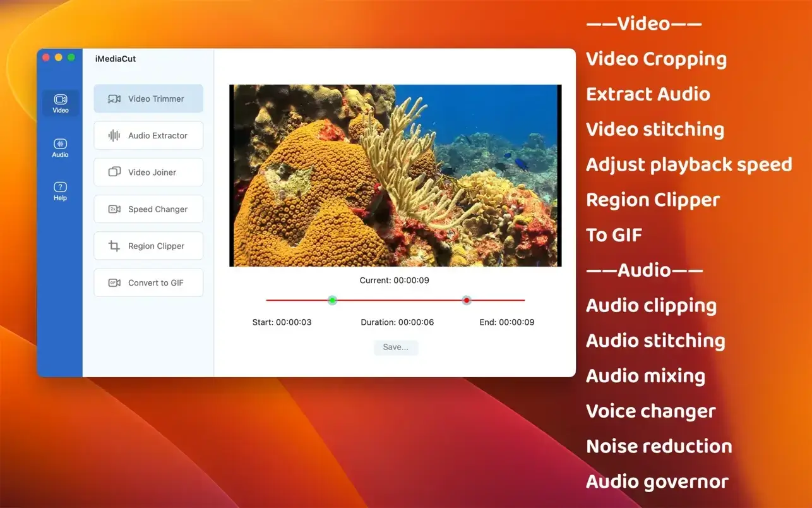This screenshot has width=812, height=508.
Task: Open Convert to GIF tool icon
Action: pos(114,283)
